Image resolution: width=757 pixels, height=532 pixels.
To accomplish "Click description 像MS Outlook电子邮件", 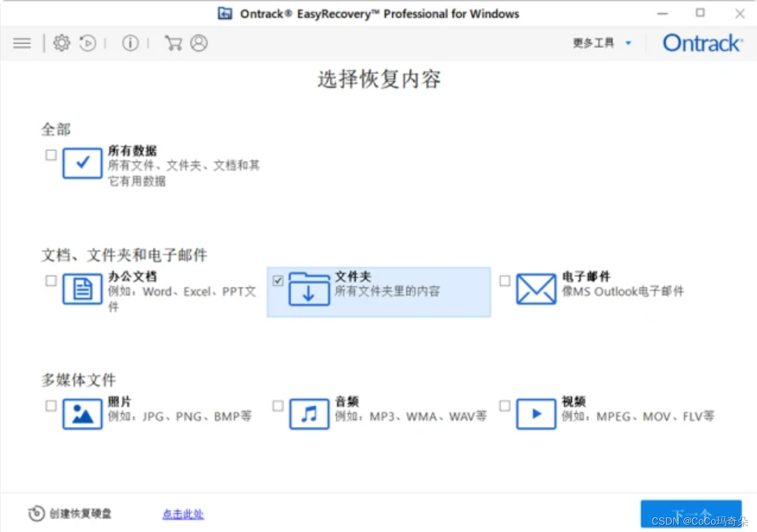I will 623,291.
